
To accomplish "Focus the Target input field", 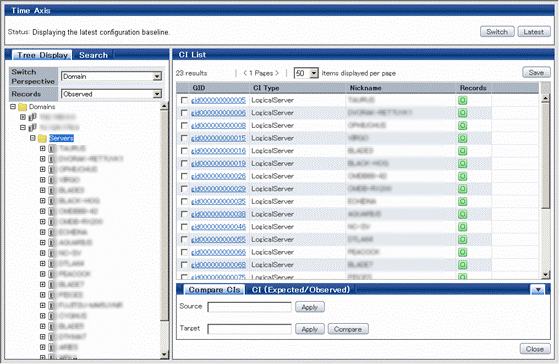I will (x=250, y=329).
